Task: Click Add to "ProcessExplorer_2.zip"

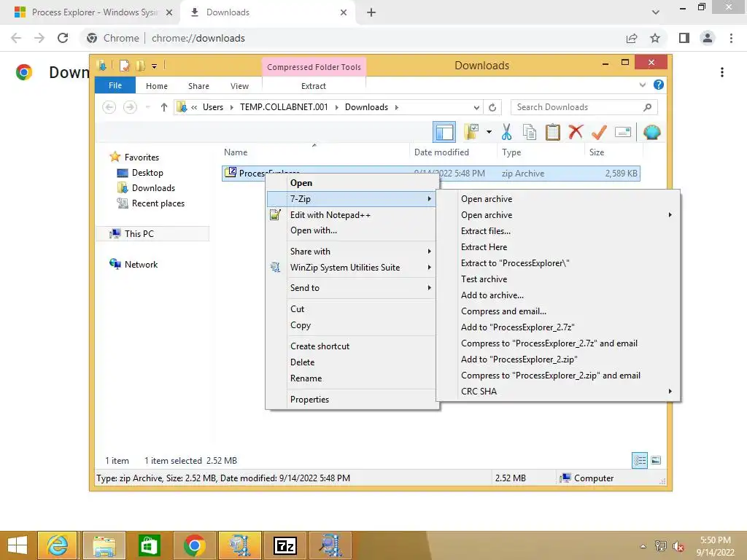Action: (x=519, y=359)
